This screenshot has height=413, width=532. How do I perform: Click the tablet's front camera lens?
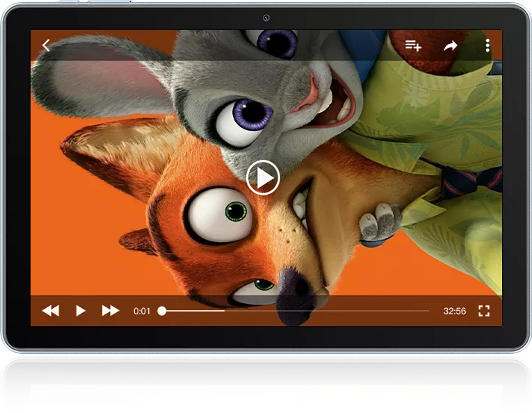coord(266,17)
